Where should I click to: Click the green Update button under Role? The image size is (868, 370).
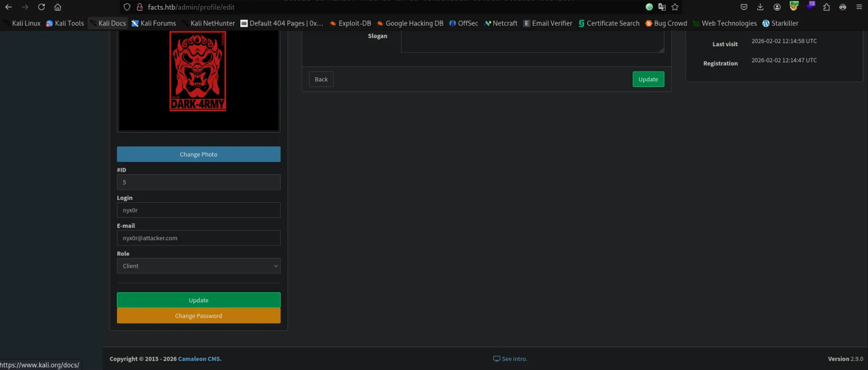199,300
